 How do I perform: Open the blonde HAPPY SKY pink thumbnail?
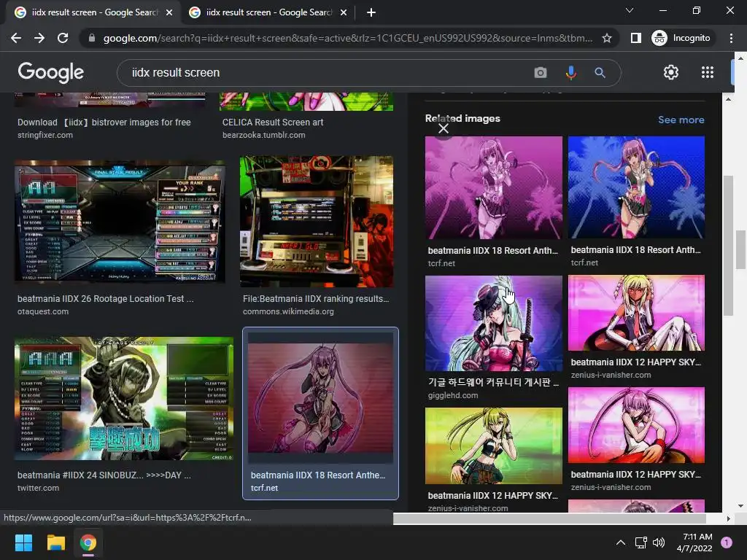click(x=636, y=313)
